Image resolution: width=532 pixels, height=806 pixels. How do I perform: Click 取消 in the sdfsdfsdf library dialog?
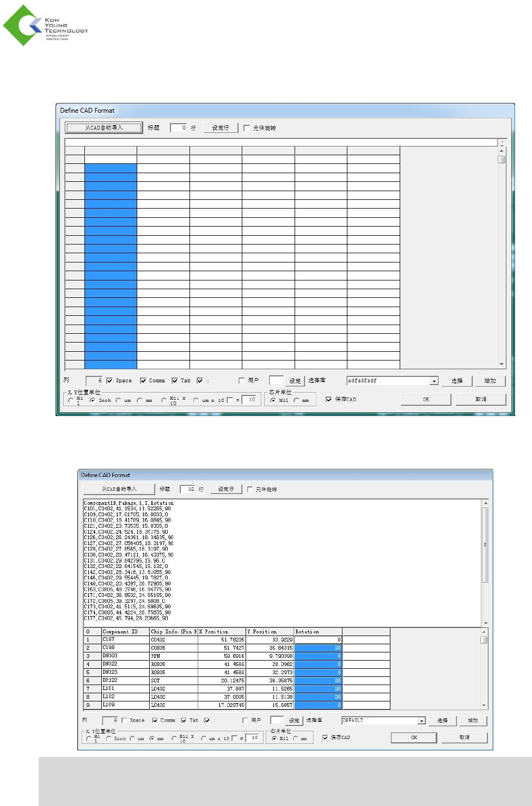point(481,399)
